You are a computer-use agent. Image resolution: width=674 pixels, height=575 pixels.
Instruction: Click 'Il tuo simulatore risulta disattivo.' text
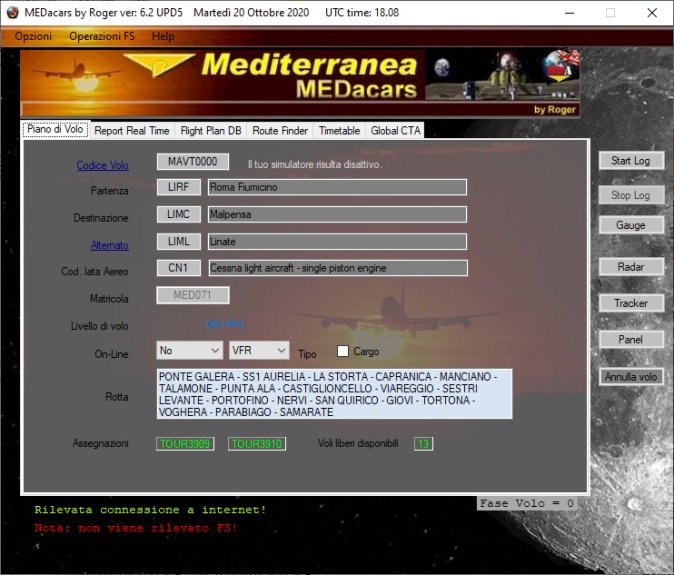[x=315, y=164]
